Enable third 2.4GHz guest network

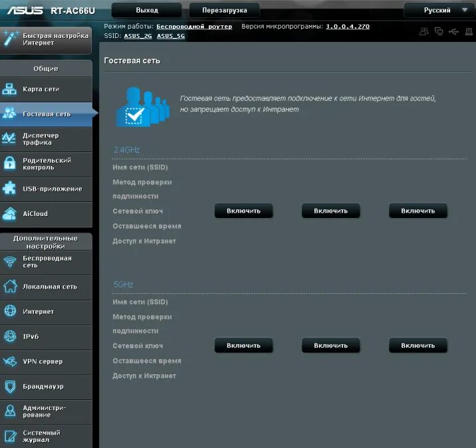pos(417,211)
